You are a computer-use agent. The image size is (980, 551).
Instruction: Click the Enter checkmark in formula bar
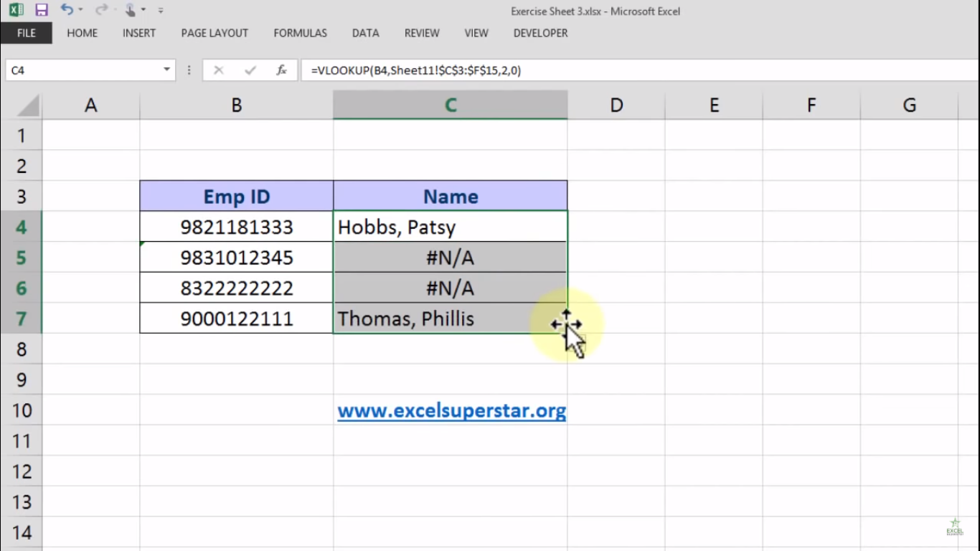click(250, 70)
